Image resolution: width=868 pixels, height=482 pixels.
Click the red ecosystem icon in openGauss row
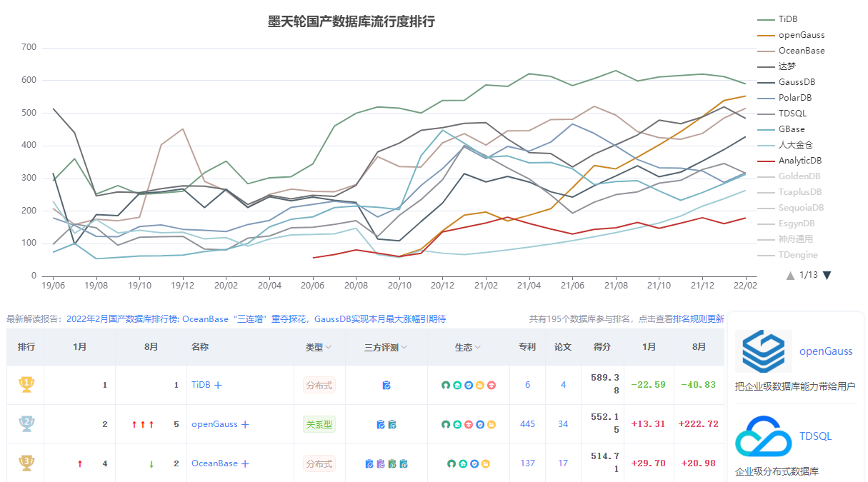tap(469, 424)
